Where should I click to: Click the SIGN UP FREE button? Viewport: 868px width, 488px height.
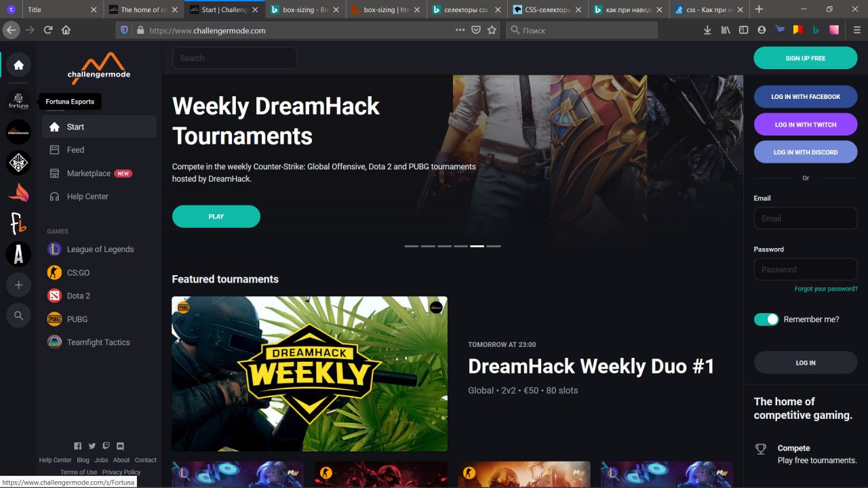[x=806, y=58]
